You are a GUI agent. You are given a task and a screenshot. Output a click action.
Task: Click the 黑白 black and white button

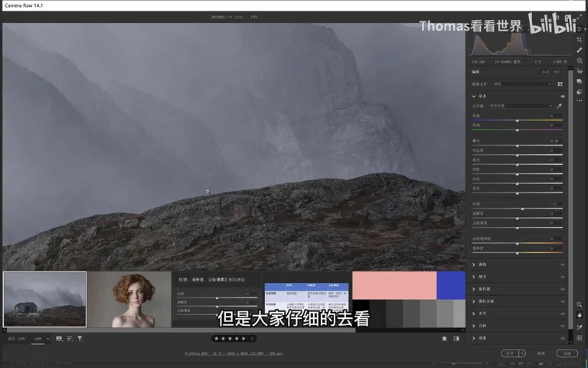point(557,72)
